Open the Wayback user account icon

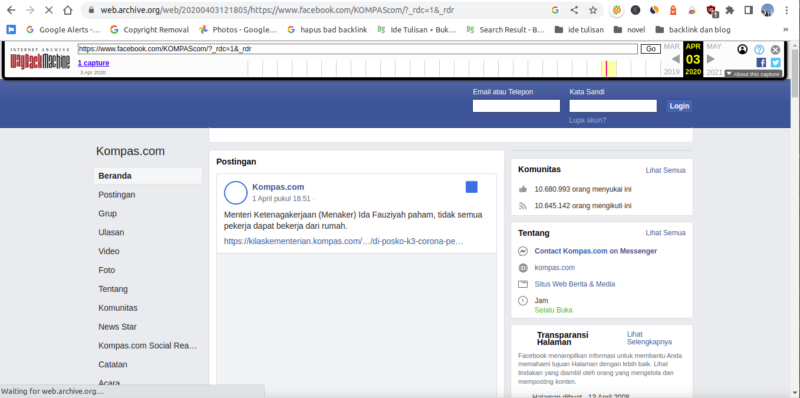click(x=743, y=49)
